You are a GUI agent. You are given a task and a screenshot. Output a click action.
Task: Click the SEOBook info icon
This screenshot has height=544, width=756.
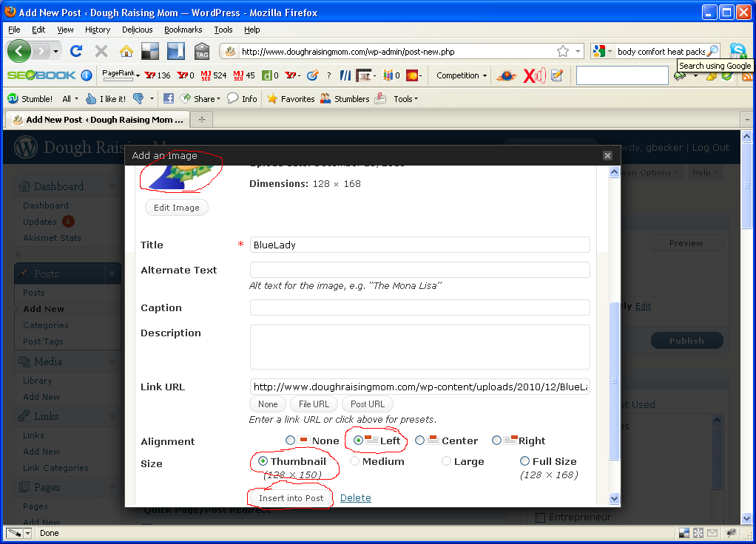tap(87, 75)
